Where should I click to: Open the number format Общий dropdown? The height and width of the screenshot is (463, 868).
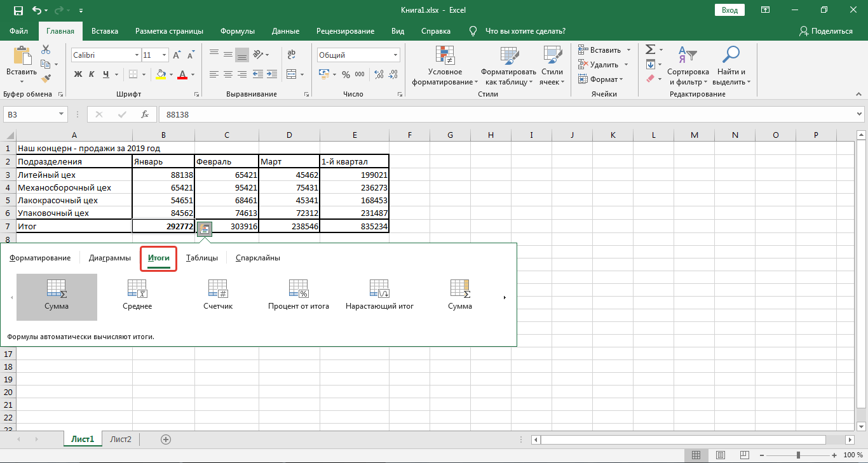tap(396, 55)
